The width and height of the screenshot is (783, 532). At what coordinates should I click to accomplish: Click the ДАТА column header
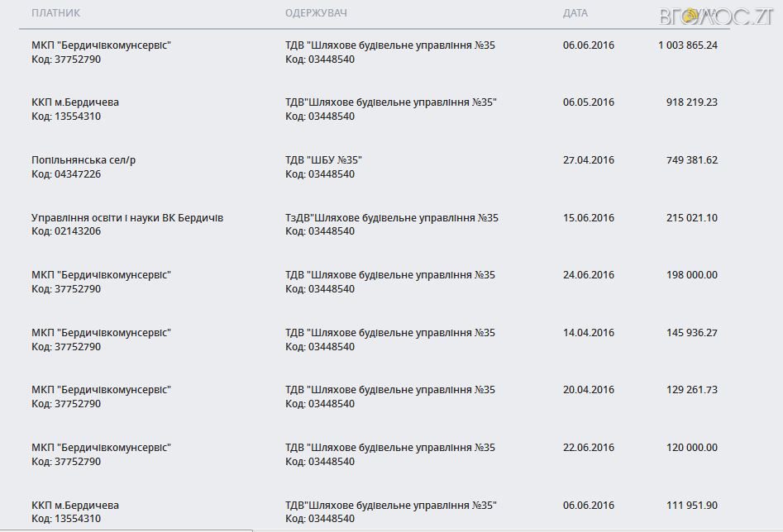tap(575, 14)
